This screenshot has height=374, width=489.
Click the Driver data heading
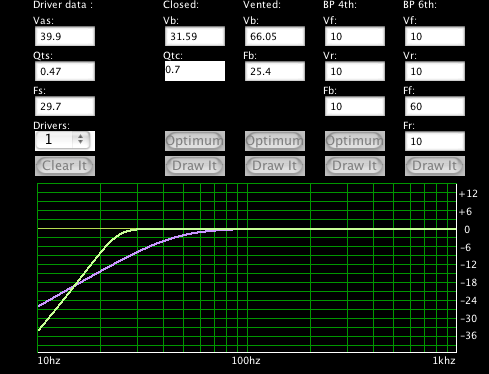tap(63, 5)
